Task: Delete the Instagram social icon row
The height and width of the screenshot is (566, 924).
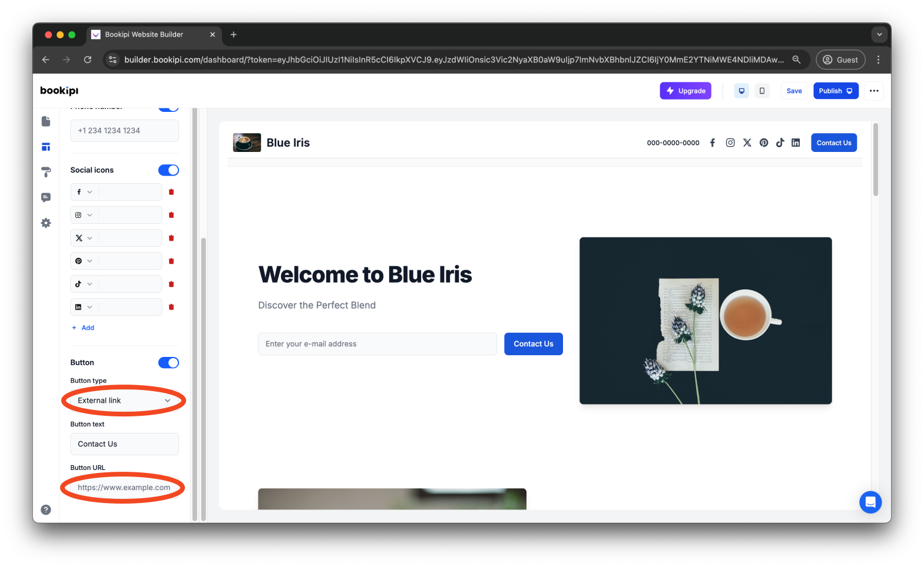Action: point(171,215)
